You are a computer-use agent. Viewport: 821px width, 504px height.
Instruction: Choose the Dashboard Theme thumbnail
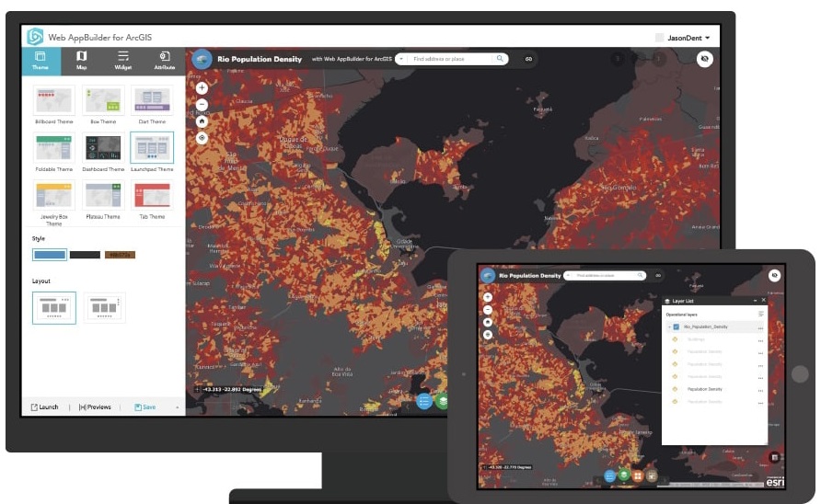(x=103, y=147)
